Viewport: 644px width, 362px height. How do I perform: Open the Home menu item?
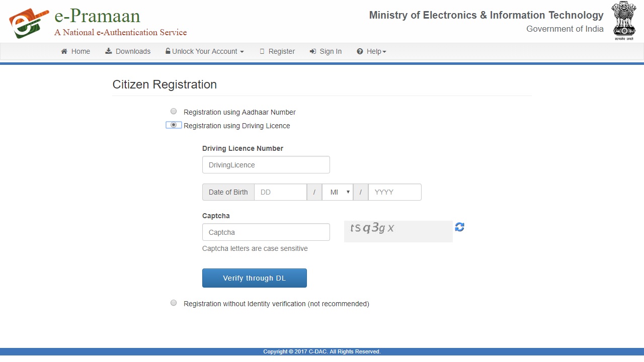75,51
